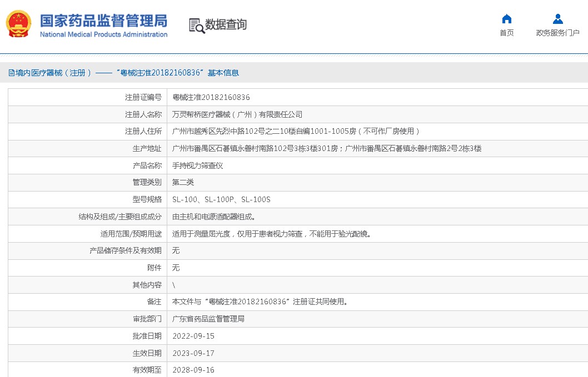Viewport: 588px width, 377px height.
Task: Click the 产品储存条件及有效期 label
Action: point(126,251)
